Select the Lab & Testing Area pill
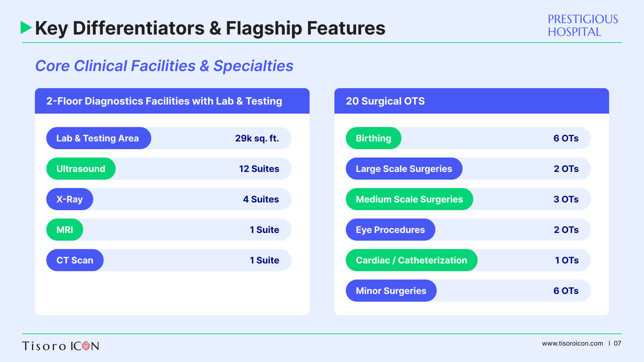The width and height of the screenshot is (644, 362). click(x=99, y=138)
